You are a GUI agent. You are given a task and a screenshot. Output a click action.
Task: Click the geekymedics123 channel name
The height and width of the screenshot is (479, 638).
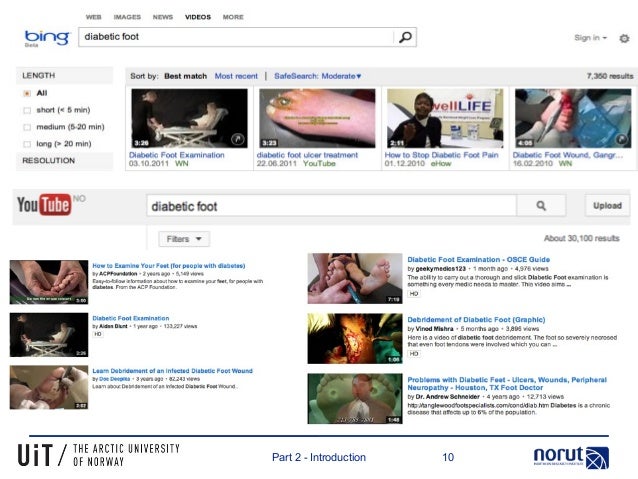[440, 269]
